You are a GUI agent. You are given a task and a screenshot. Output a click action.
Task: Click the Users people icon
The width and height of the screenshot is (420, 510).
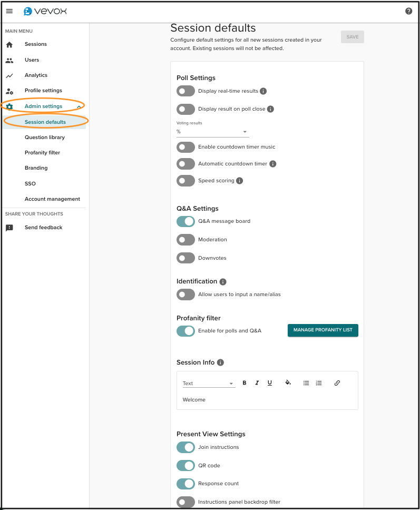pos(9,60)
